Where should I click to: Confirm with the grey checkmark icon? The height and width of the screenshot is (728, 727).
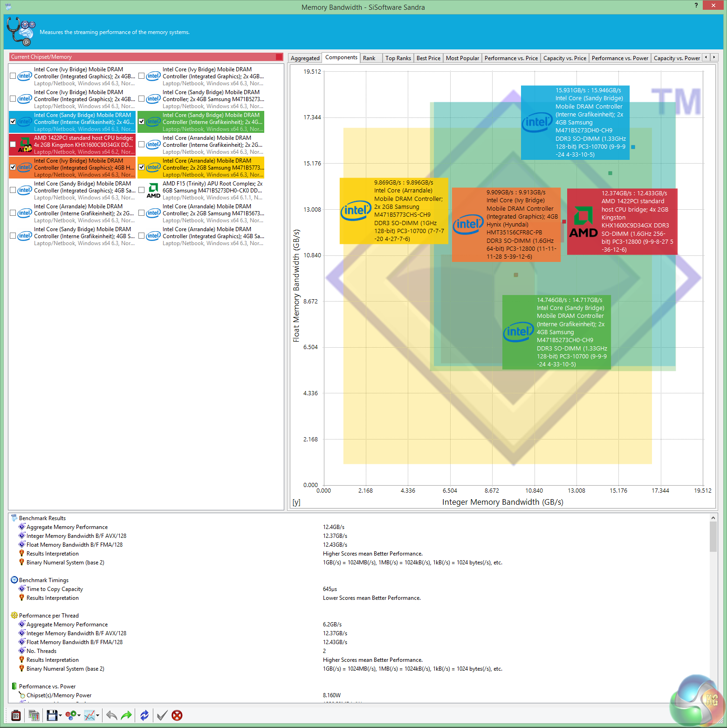(162, 715)
